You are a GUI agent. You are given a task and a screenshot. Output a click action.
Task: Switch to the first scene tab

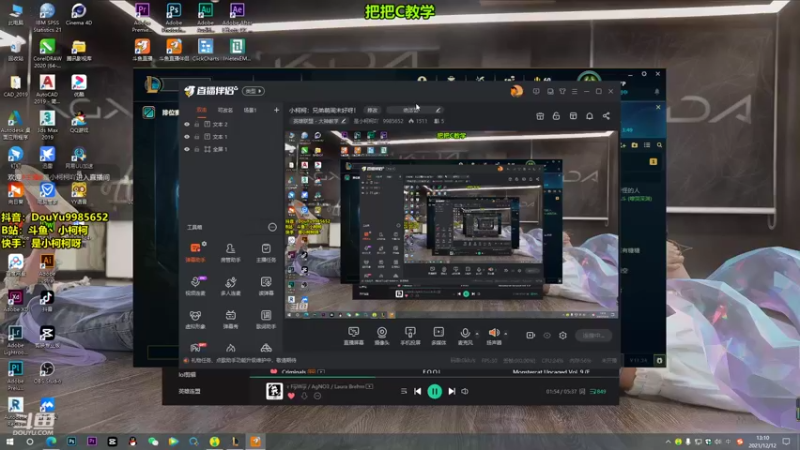(202, 110)
